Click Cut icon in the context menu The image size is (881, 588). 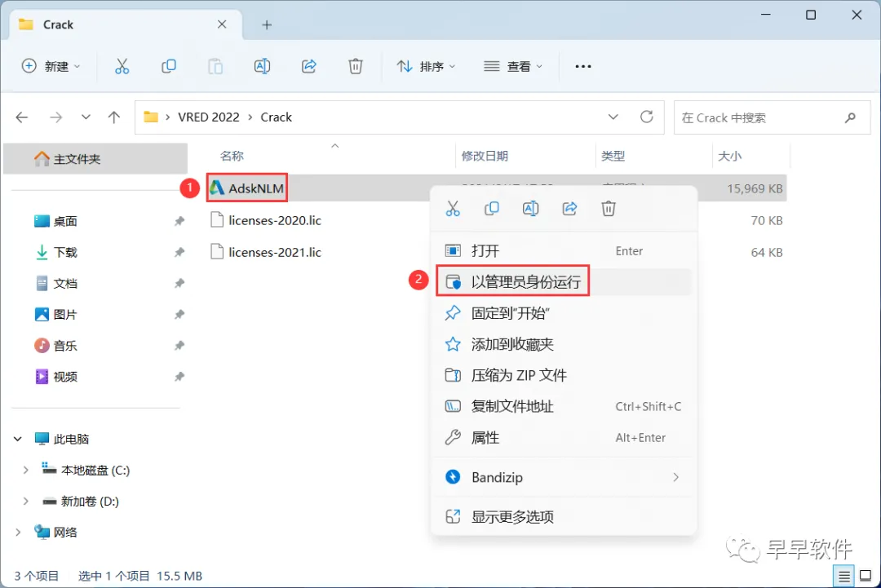(x=453, y=209)
